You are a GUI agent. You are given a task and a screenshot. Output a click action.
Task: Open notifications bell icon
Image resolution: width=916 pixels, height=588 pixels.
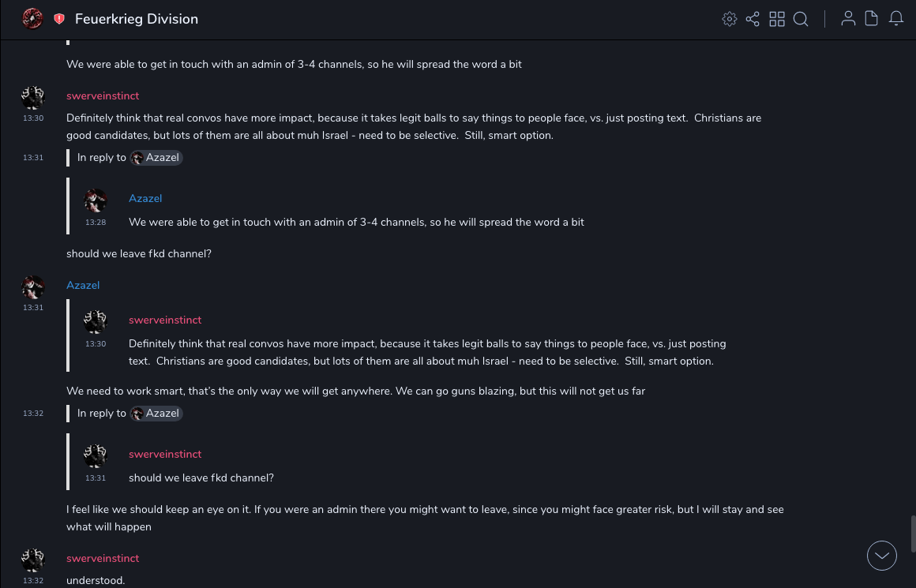(x=896, y=19)
